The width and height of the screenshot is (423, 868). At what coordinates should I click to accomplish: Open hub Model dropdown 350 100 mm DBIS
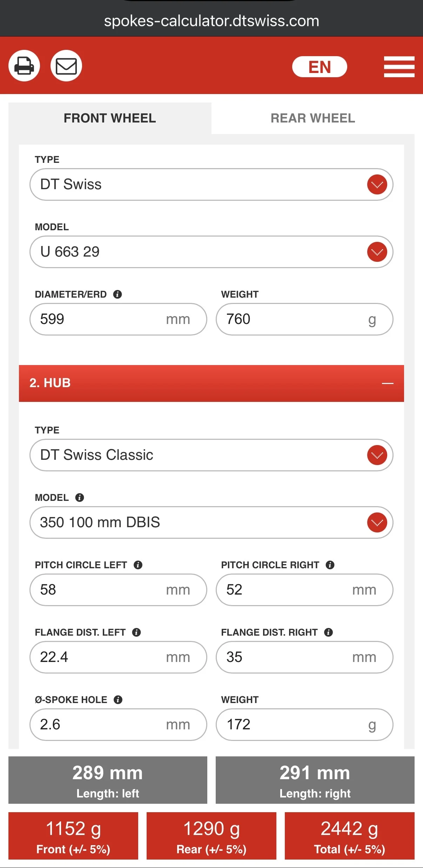pyautogui.click(x=377, y=522)
